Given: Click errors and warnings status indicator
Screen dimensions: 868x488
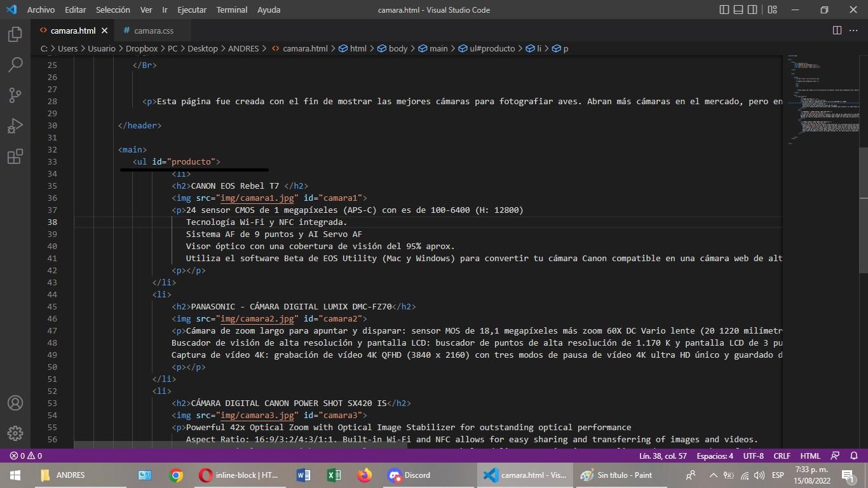Looking at the screenshot, I should click(x=26, y=456).
